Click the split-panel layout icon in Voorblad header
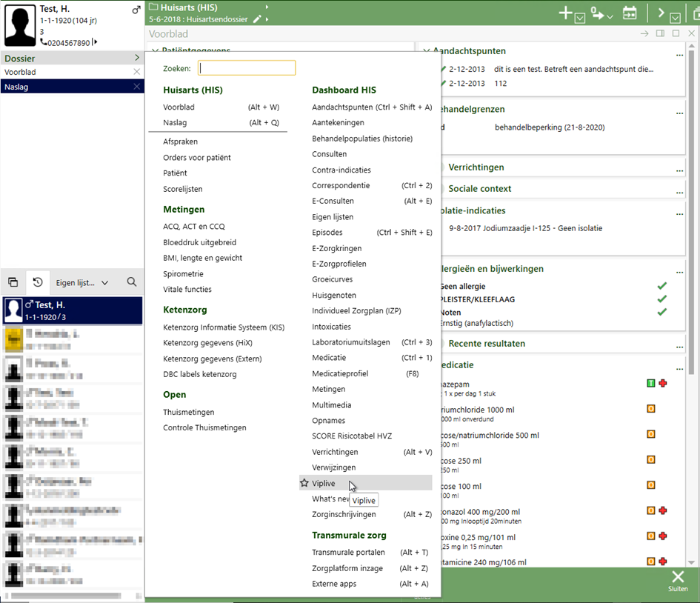The image size is (700, 603). 660,33
